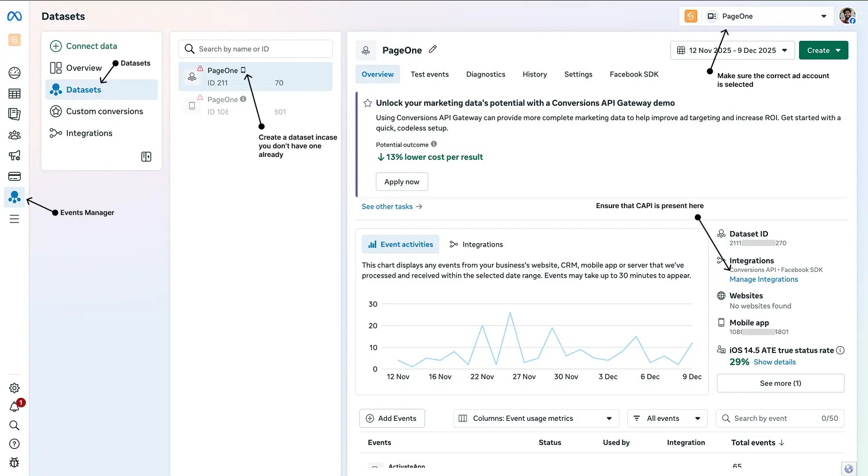Collapse the side panel with the layout icon
This screenshot has height=476, width=868.
(147, 156)
